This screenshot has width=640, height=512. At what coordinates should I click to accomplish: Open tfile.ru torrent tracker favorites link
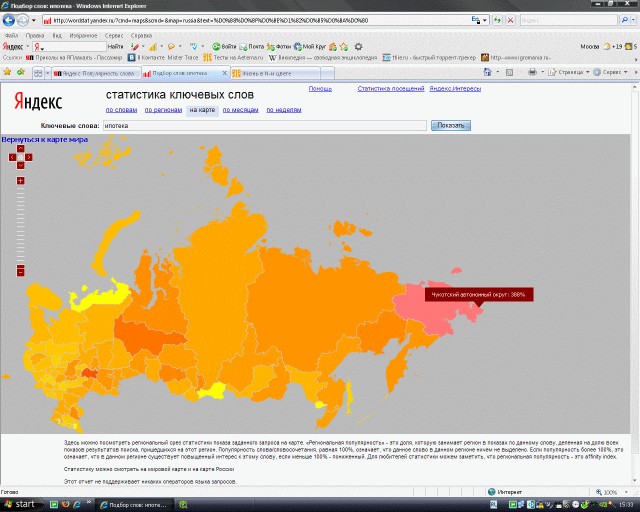click(x=429, y=58)
